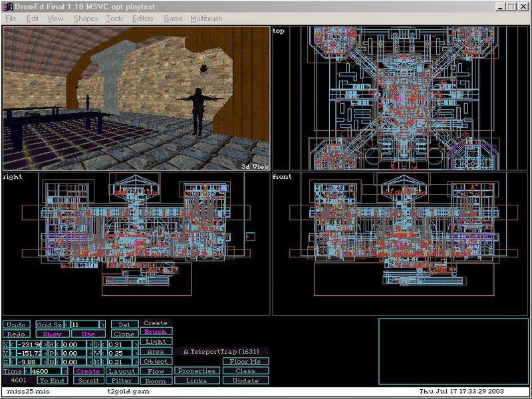Switch to the magenta Create tab beside Layout
532x399 pixels.
click(88, 371)
